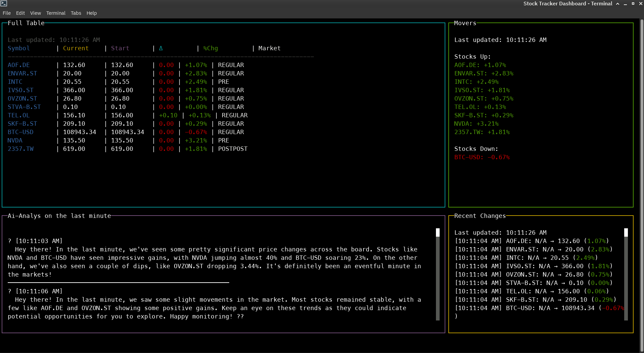Screen dimensions: 644x353
Task: Click the Current column header
Action: tap(76, 48)
